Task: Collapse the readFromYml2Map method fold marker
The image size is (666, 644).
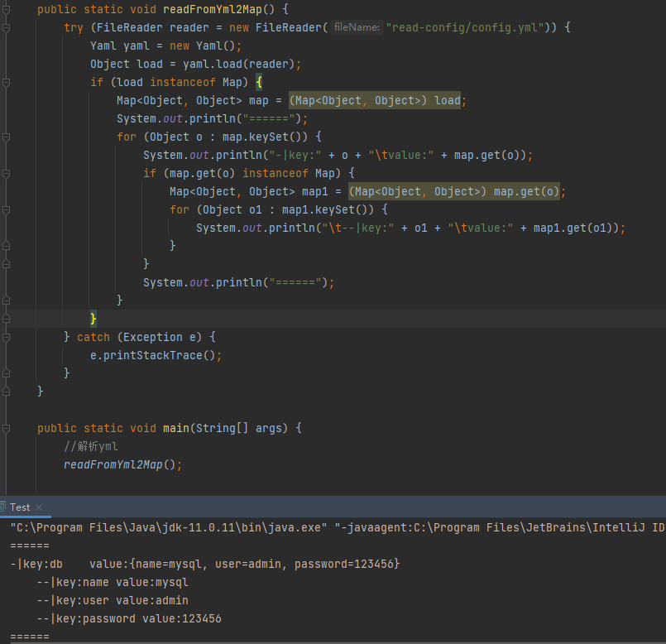Action: click(6, 9)
